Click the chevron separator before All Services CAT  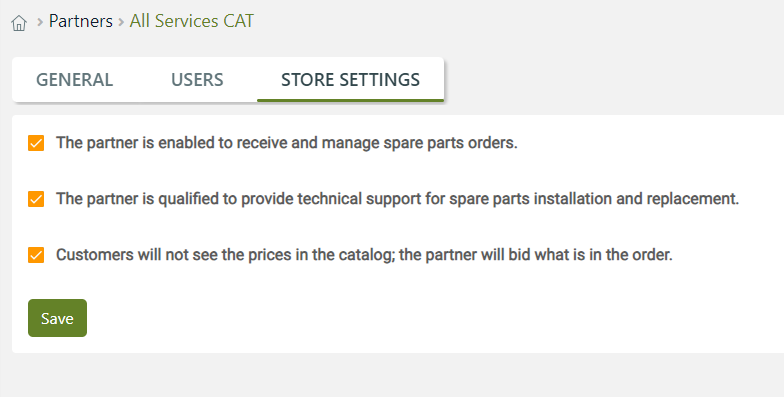tap(121, 22)
